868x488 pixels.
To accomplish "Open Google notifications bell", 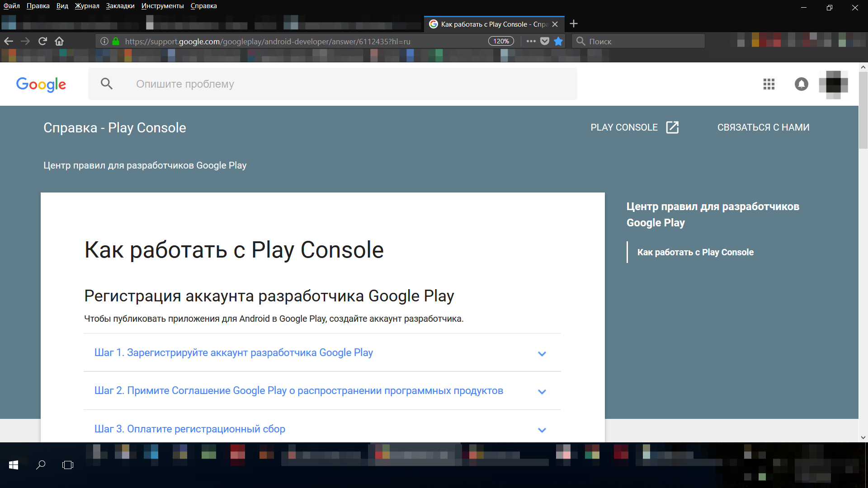I will [801, 84].
